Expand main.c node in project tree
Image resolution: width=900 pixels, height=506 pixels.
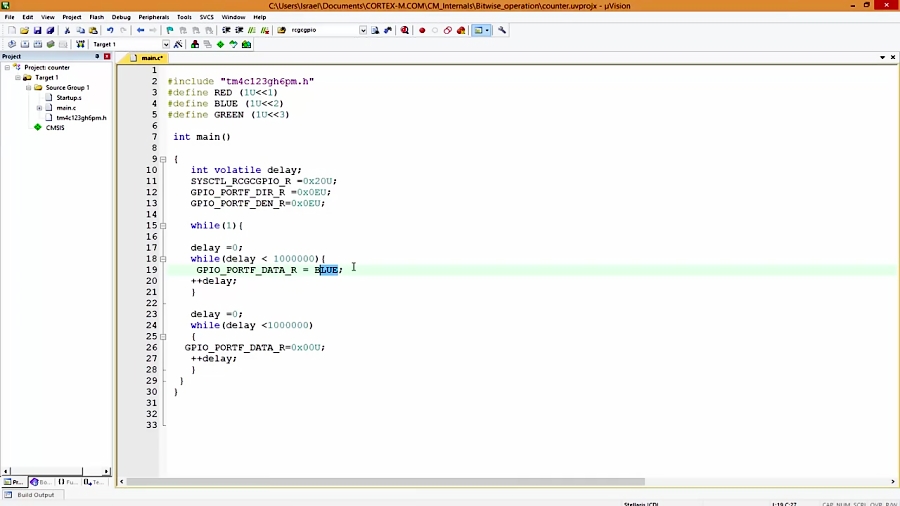39,108
